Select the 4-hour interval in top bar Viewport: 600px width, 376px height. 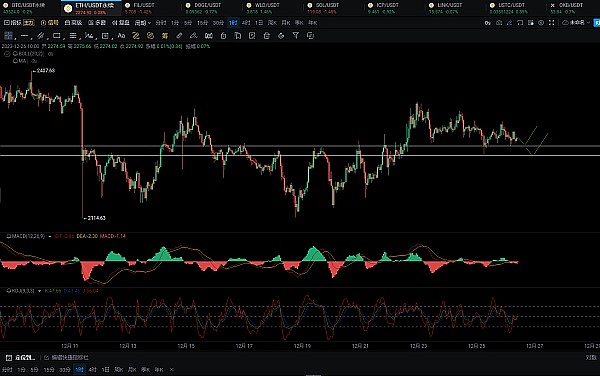click(x=246, y=23)
